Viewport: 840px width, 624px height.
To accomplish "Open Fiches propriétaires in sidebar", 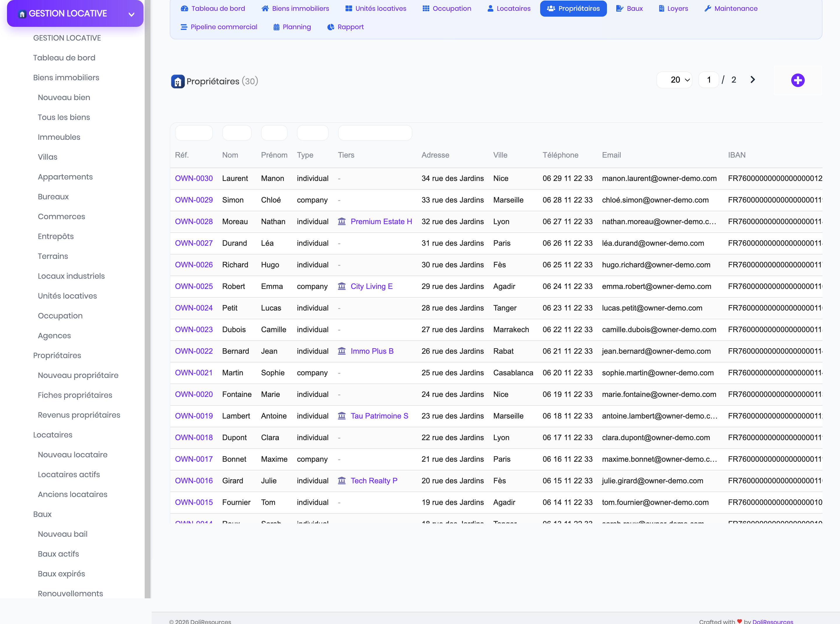I will [75, 395].
